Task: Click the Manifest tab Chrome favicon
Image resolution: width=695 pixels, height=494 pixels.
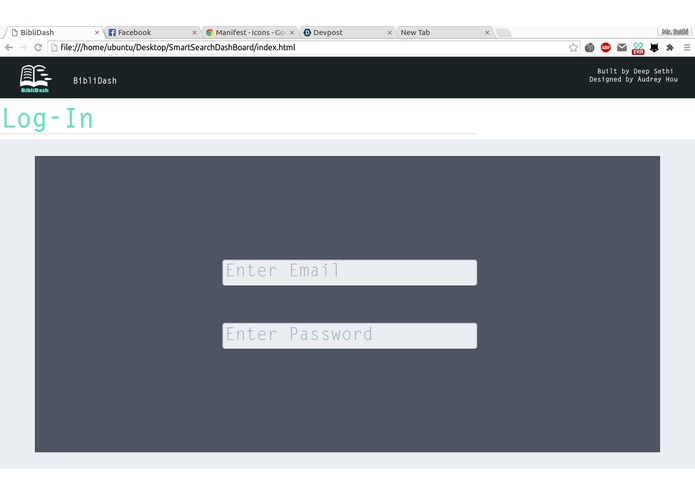Action: [x=210, y=32]
